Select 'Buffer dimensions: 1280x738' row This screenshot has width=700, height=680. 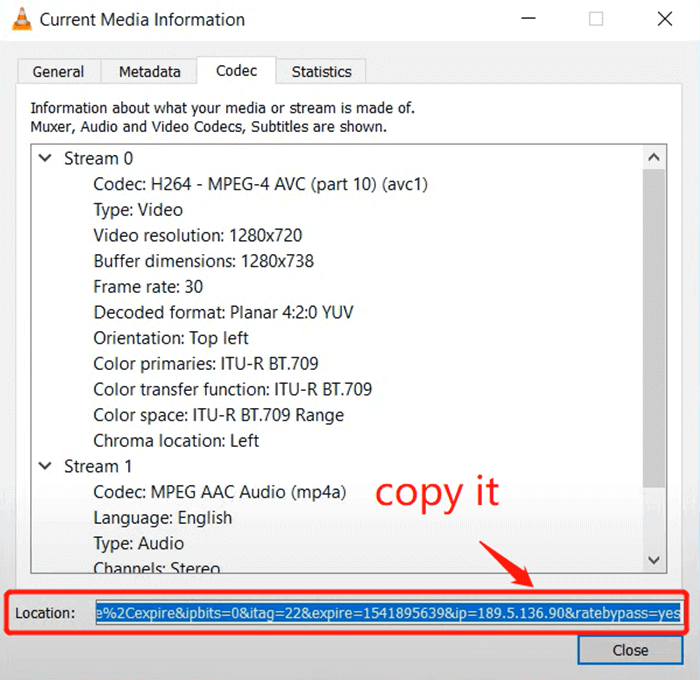click(204, 261)
